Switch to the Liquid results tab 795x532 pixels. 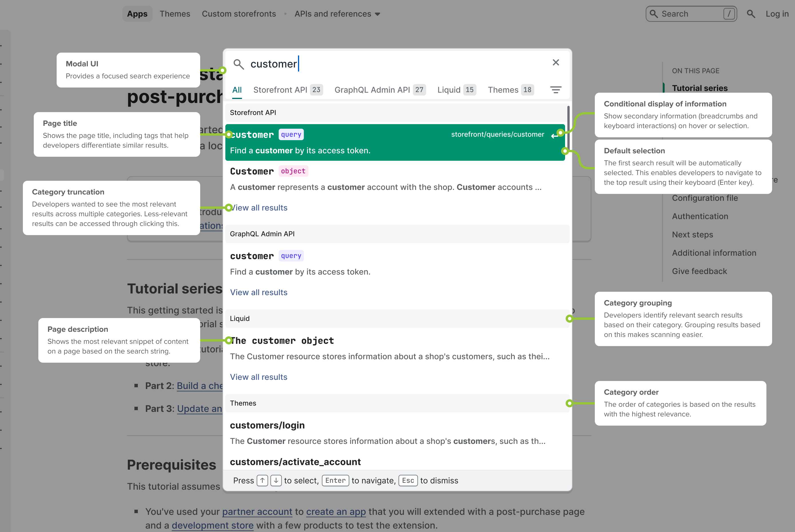coord(456,90)
